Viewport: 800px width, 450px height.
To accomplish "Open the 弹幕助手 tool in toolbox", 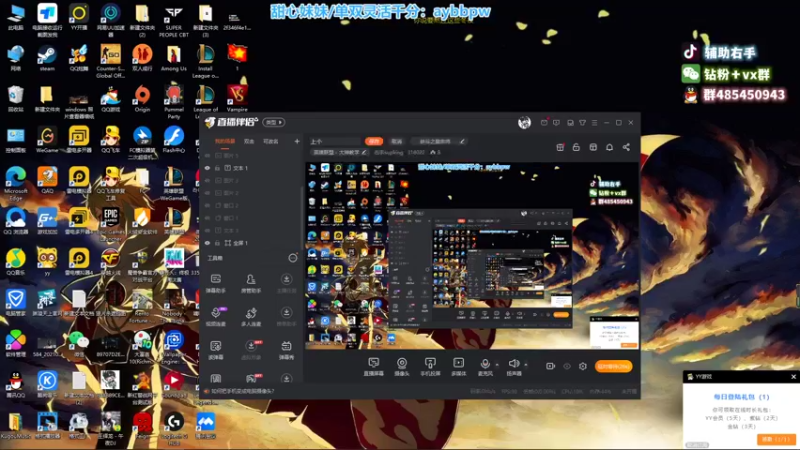I will [216, 283].
